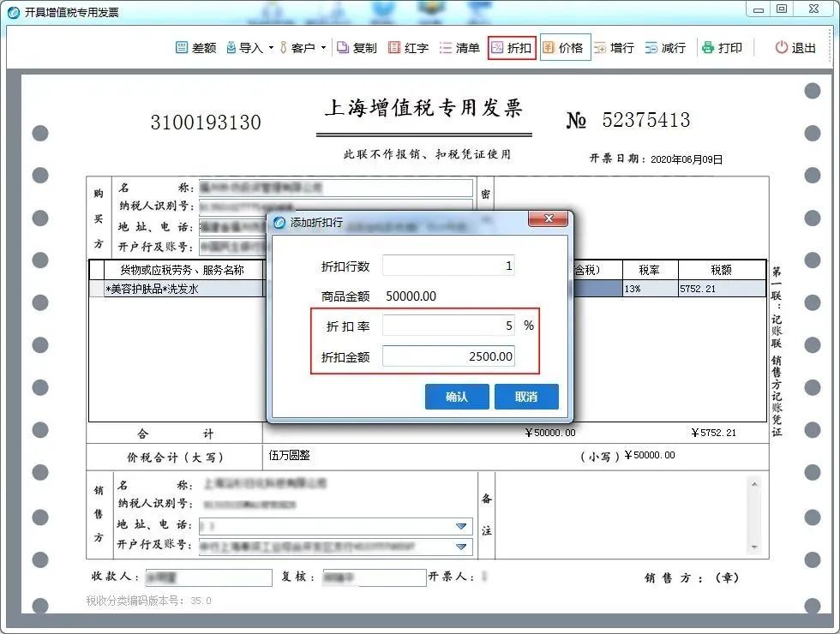Screen dimensions: 840x634
Task: Click the 收款人 input field
Action: (208, 577)
